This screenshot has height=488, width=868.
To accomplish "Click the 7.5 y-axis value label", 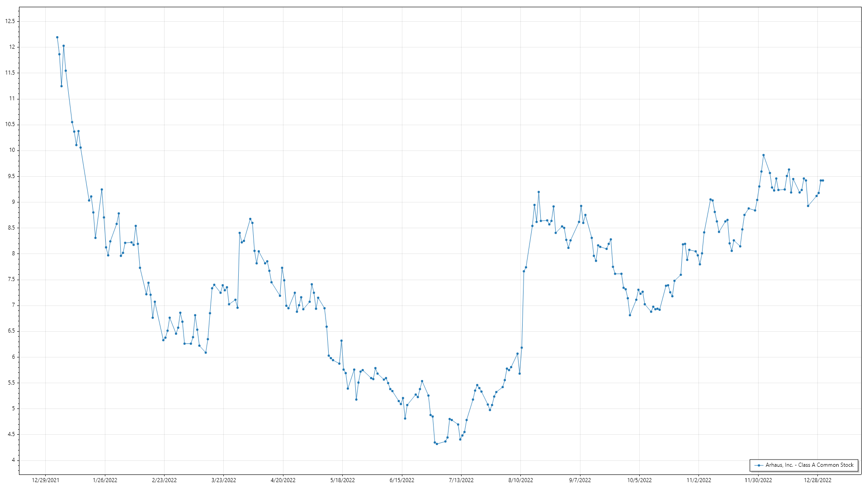I will (x=11, y=279).
